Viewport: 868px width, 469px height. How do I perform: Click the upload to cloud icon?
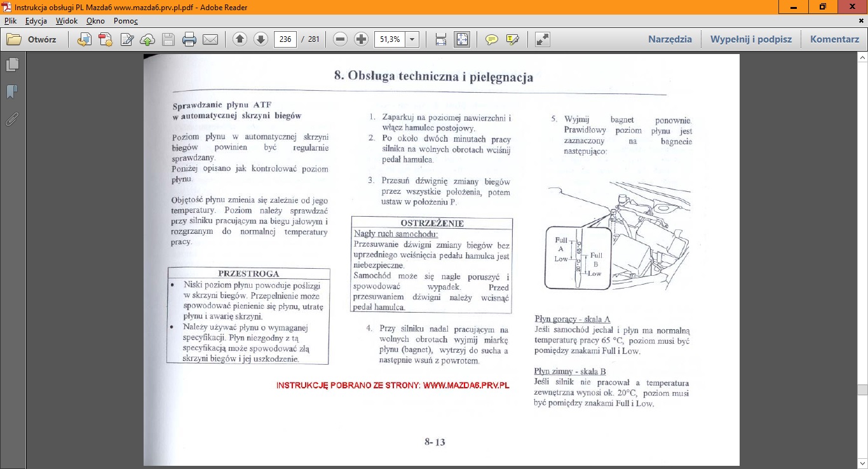click(147, 39)
